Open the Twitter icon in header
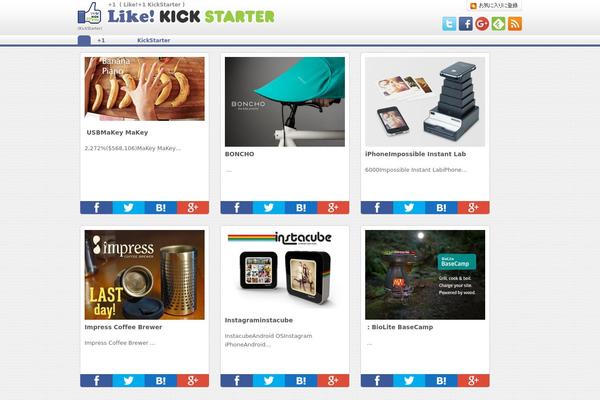 pos(449,24)
